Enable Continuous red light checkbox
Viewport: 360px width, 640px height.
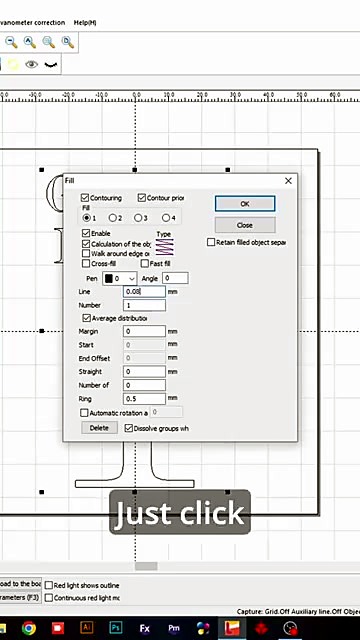tap(49, 598)
